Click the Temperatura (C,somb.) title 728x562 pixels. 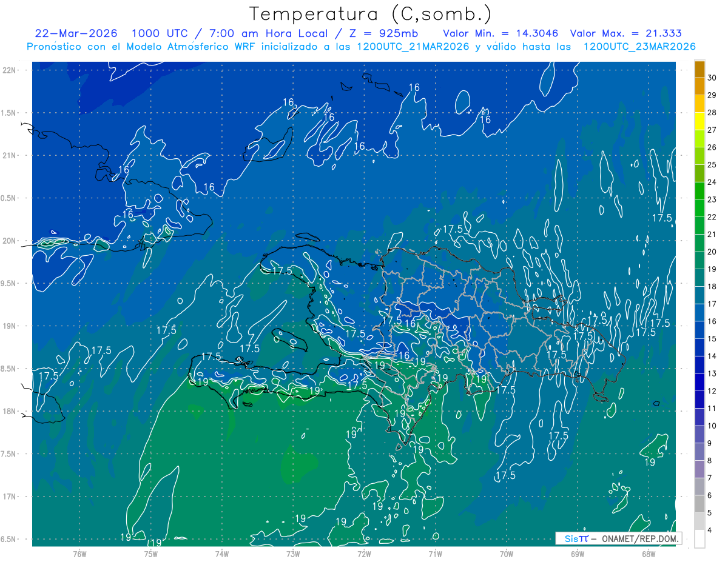point(371,13)
